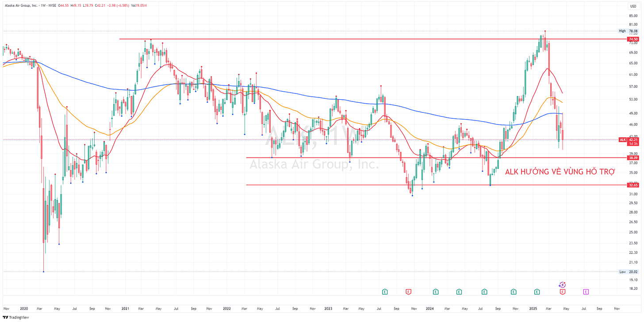This screenshot has height=322, width=644.
Task: Click the purple lightning icon above the earnings marker
Action: point(562,285)
